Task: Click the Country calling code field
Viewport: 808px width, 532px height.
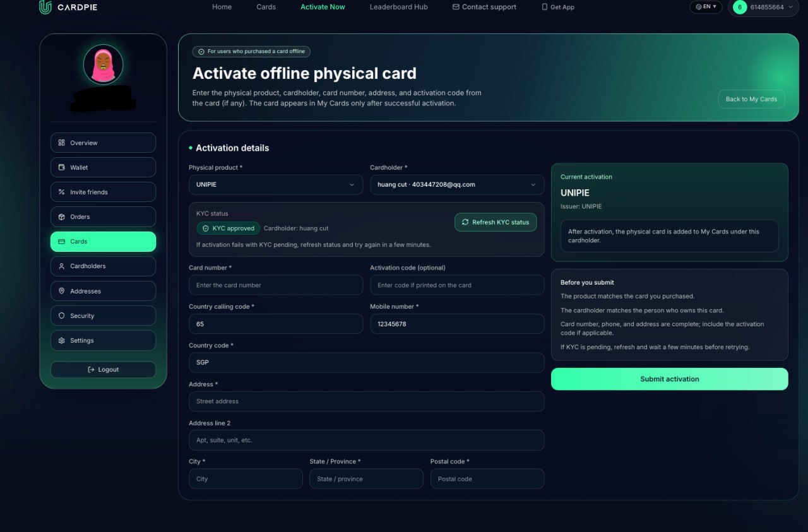Action: click(275, 324)
